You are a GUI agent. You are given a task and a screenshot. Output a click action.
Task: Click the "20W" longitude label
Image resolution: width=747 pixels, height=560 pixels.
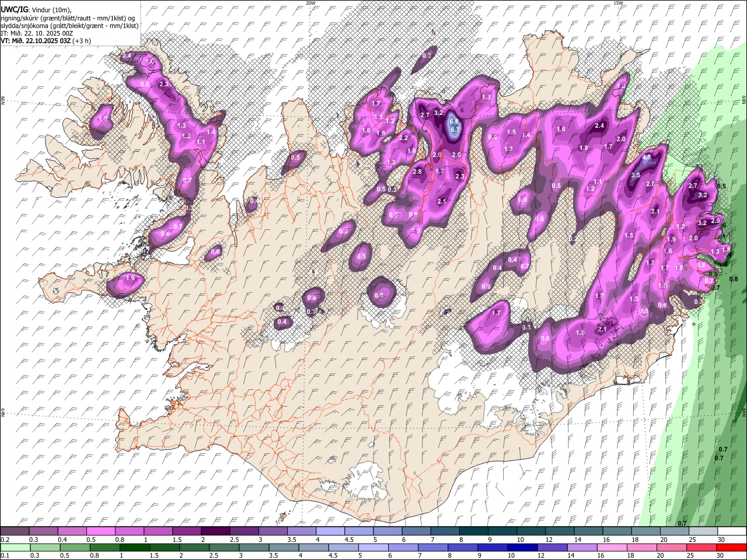point(310,3)
